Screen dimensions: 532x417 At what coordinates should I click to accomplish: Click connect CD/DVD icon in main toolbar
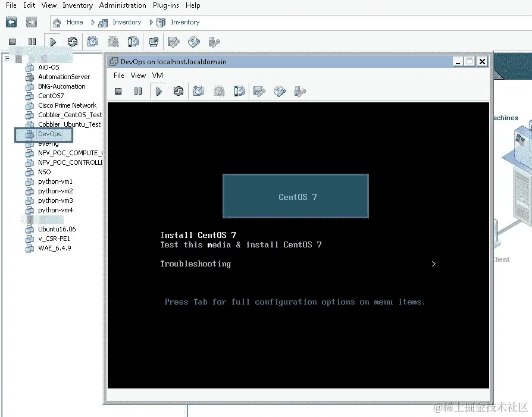pyautogui.click(x=194, y=42)
